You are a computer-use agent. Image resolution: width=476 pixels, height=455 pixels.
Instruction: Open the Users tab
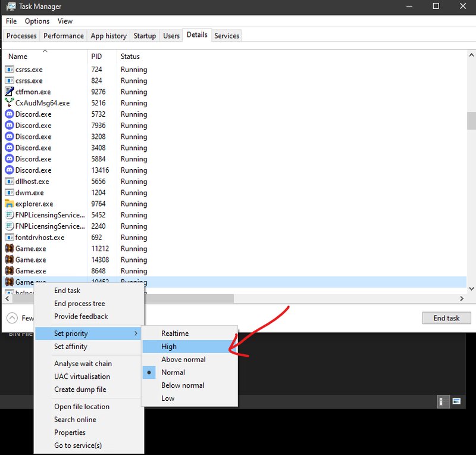(171, 36)
